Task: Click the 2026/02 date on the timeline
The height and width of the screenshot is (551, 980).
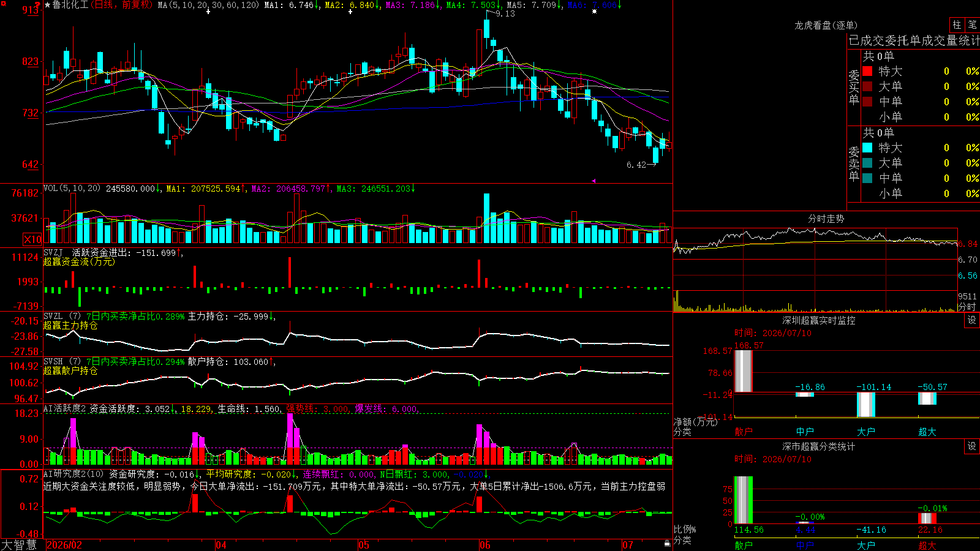Action: point(64,545)
